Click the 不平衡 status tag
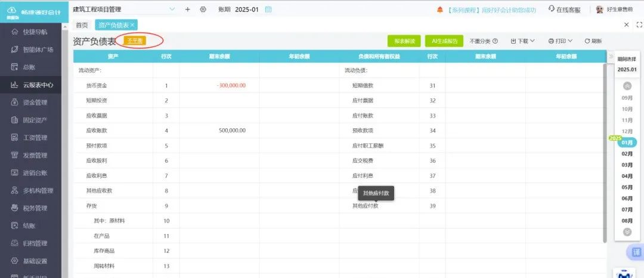644x278 pixels. tap(135, 41)
